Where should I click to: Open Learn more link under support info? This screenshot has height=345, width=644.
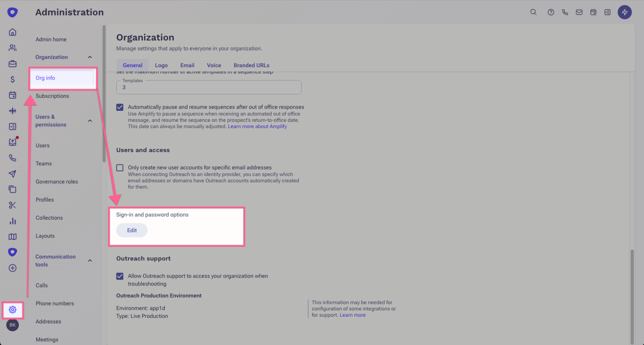tap(353, 315)
